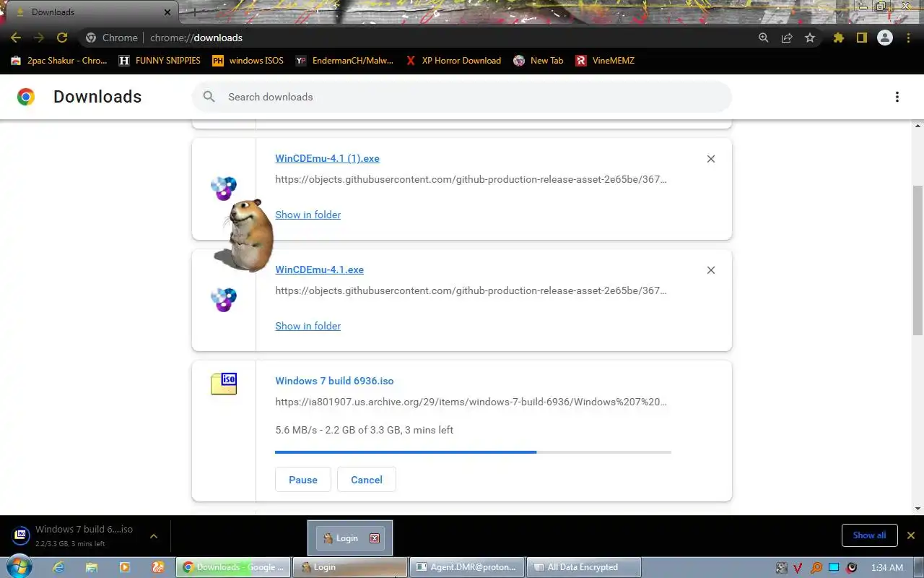Go back using the browser back arrow

16,38
